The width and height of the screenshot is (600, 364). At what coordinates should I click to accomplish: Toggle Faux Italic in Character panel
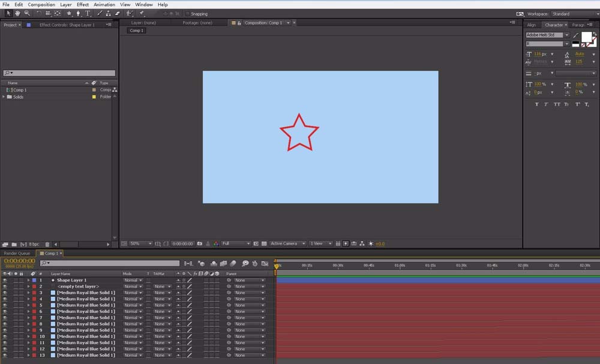[x=546, y=104]
